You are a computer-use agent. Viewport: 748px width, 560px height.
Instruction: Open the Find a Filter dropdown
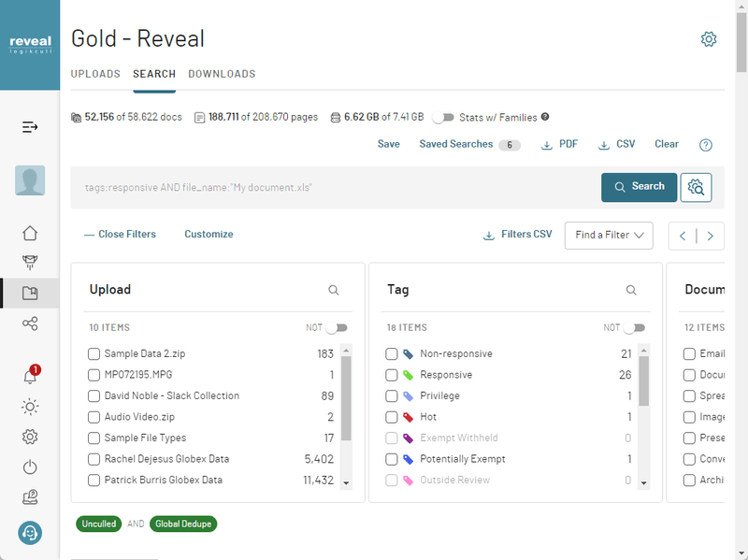tap(609, 236)
